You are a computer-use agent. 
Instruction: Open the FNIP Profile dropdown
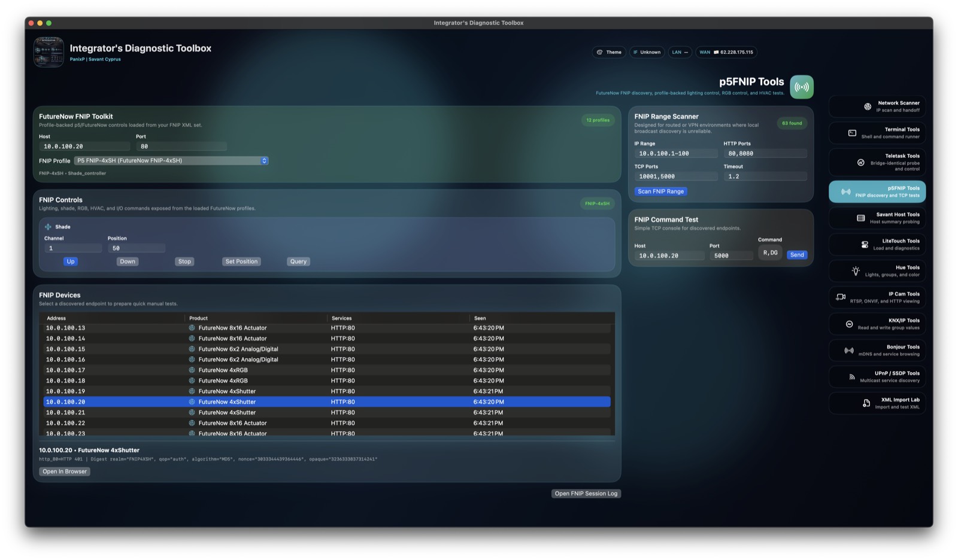(171, 160)
